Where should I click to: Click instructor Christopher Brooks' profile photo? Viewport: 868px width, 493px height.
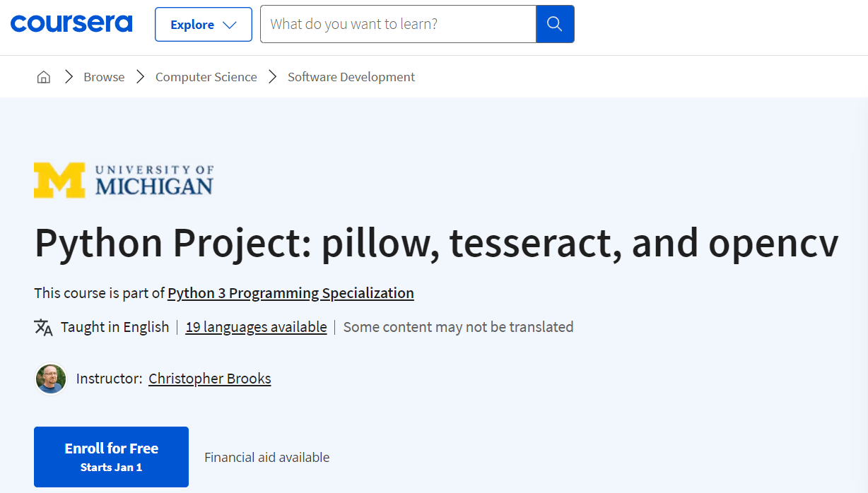tap(51, 379)
